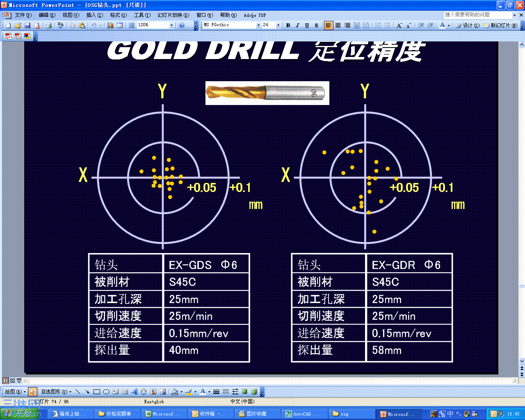Click the Convert to PDF and Email icon
This screenshot has height=420, width=525.
pyautogui.click(x=18, y=36)
